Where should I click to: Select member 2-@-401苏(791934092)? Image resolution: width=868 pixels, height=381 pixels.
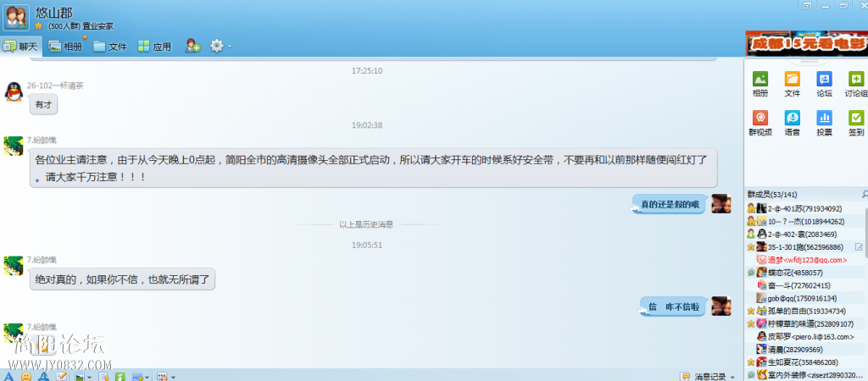point(804,208)
